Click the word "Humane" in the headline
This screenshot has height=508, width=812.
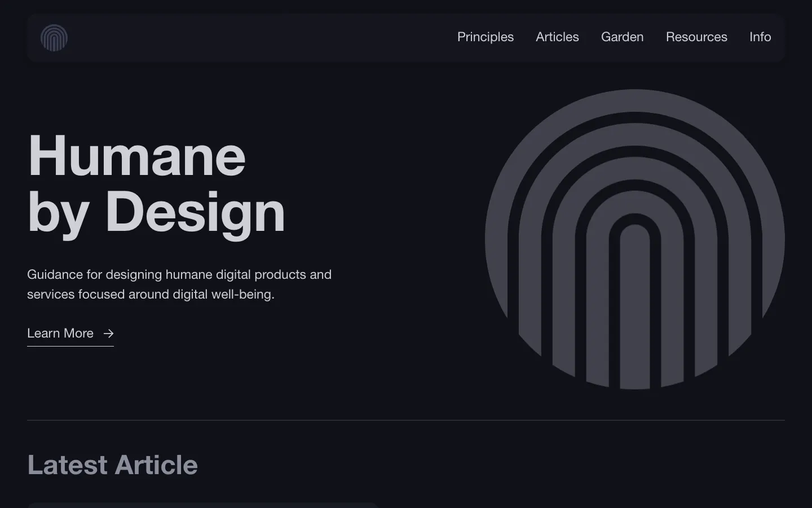[x=136, y=156]
